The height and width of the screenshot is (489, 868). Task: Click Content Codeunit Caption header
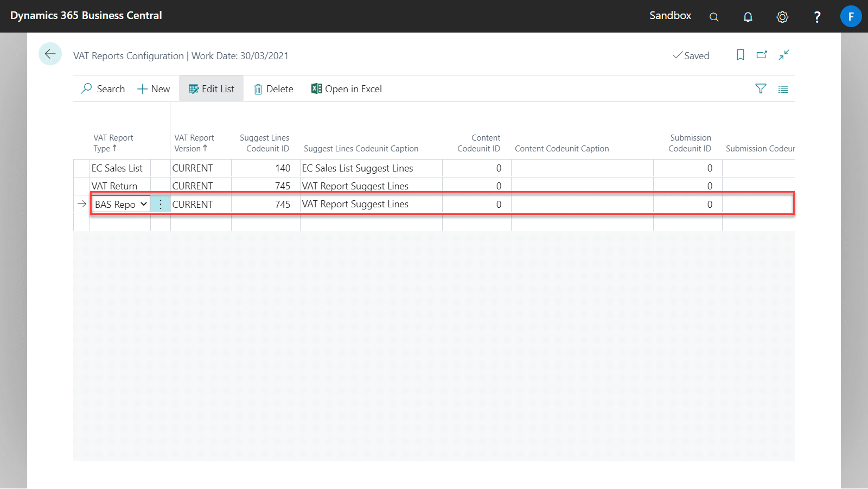pos(561,149)
